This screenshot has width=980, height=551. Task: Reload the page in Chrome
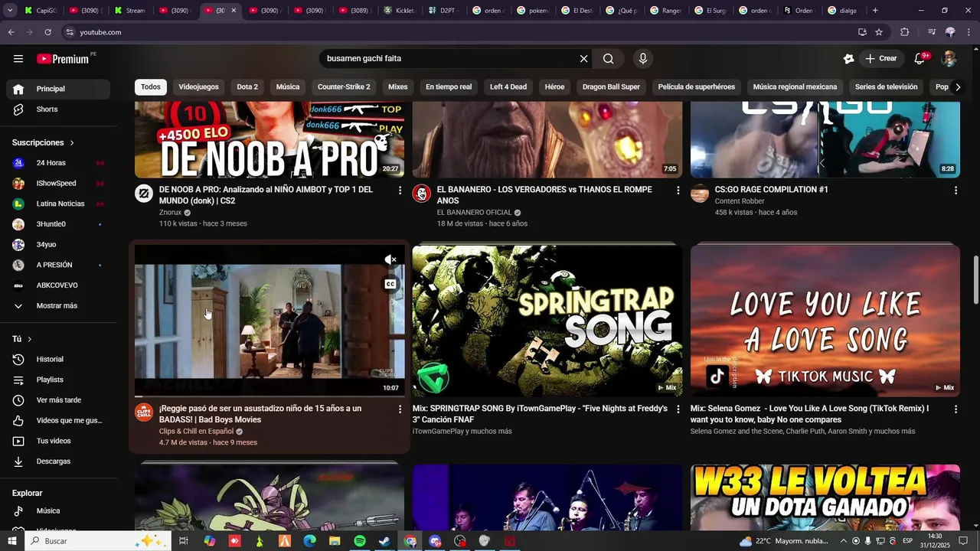coord(47,32)
